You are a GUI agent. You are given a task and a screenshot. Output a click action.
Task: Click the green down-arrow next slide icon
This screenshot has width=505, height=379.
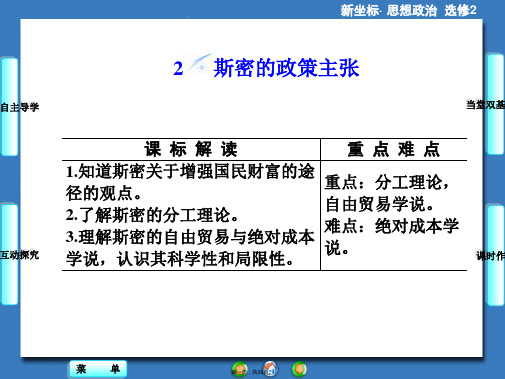299,369
